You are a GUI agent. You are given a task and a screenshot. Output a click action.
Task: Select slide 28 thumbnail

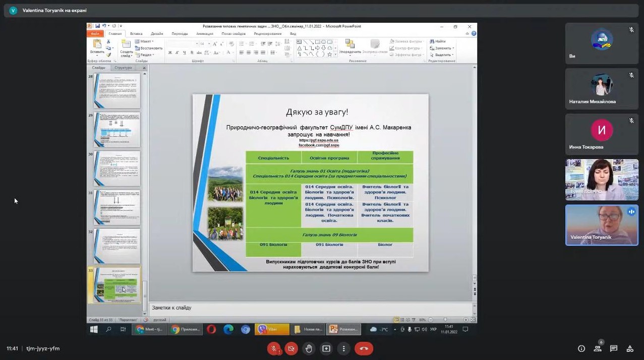(116, 91)
